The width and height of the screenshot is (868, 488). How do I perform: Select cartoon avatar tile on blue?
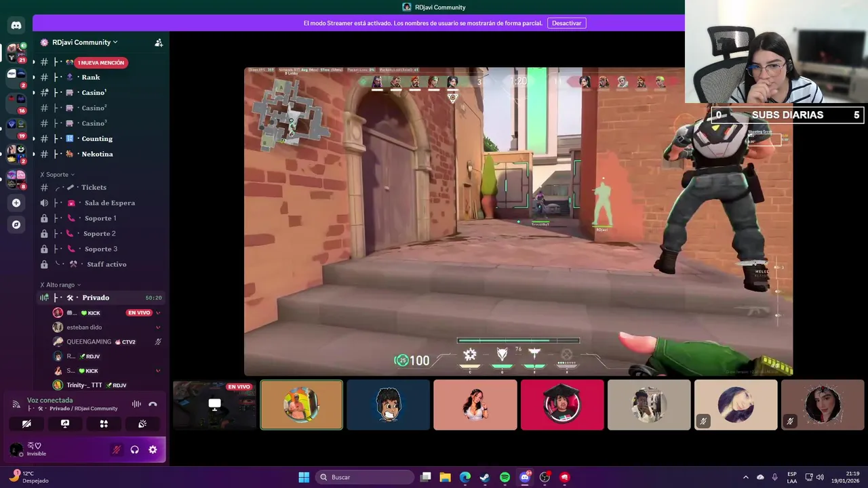(x=389, y=405)
